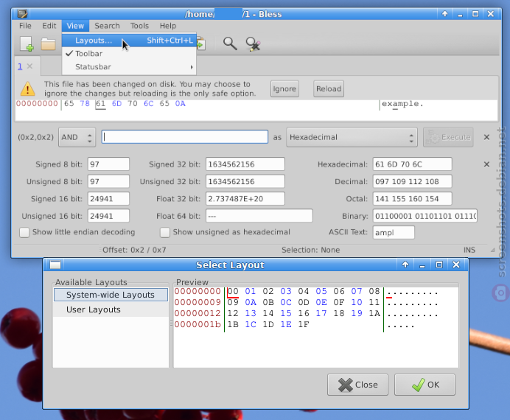Click the warning triangle icon in infobar

[x=28, y=88]
